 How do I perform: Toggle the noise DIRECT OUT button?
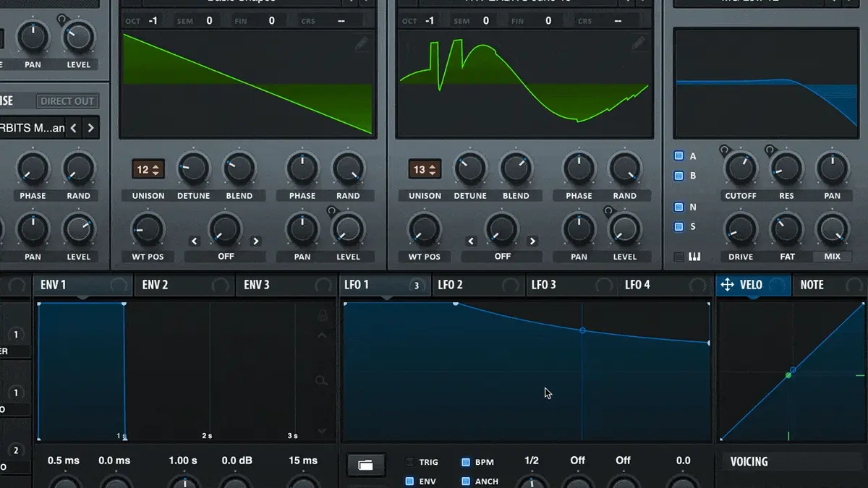click(x=68, y=101)
